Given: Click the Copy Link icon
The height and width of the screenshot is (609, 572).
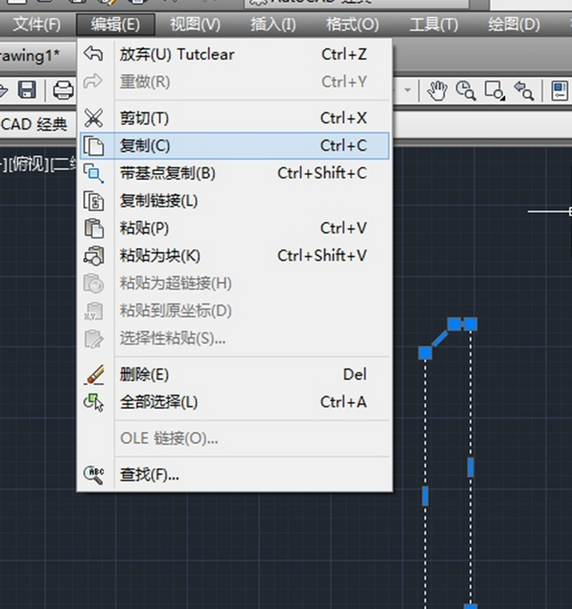Looking at the screenshot, I should tap(94, 201).
